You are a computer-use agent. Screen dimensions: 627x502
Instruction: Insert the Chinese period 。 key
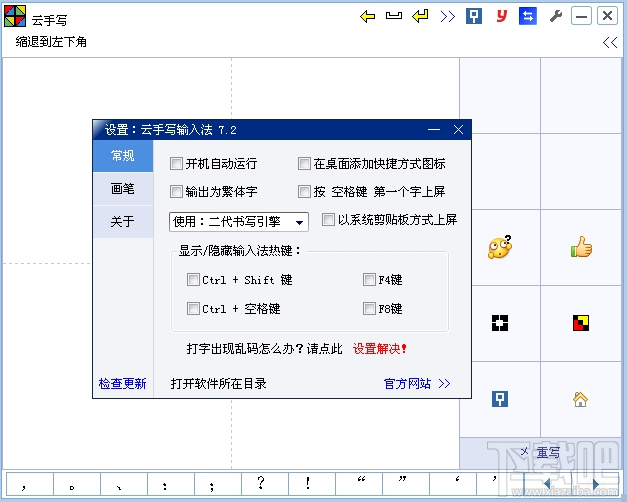pyautogui.click(x=77, y=484)
